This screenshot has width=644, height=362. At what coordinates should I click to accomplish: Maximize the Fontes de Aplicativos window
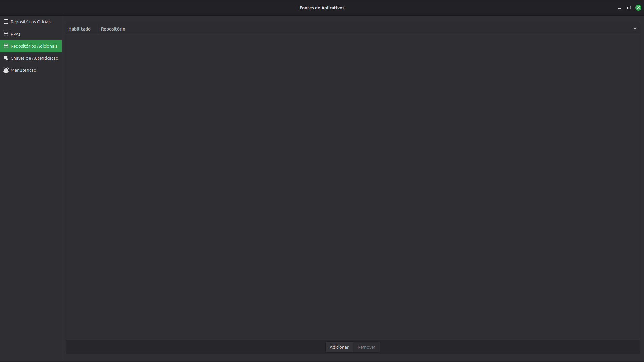coord(629,8)
